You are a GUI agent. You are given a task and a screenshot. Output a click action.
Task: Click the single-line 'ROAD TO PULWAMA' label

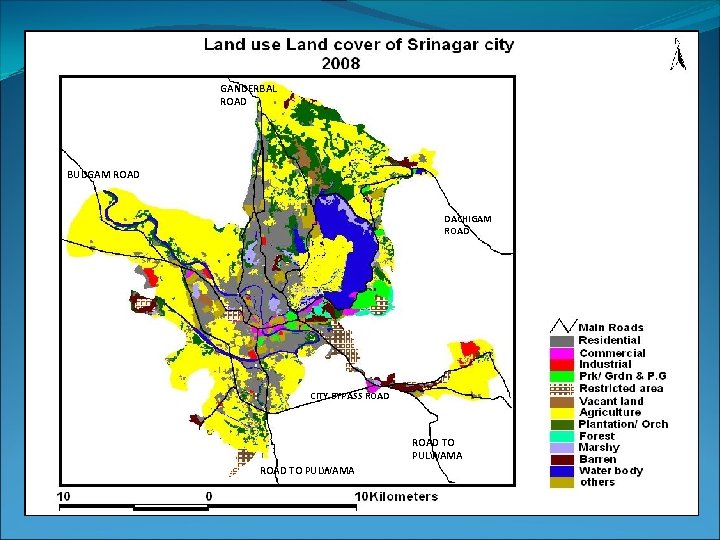307,471
